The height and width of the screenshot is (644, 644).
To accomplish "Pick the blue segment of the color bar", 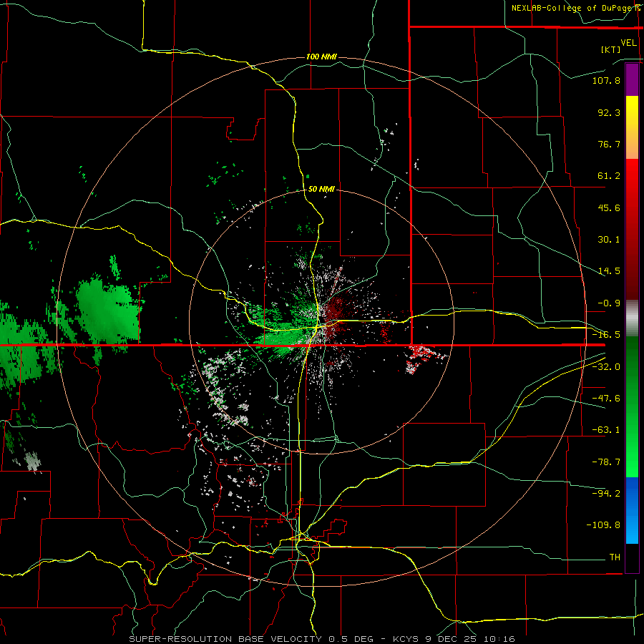I will coord(632,509).
